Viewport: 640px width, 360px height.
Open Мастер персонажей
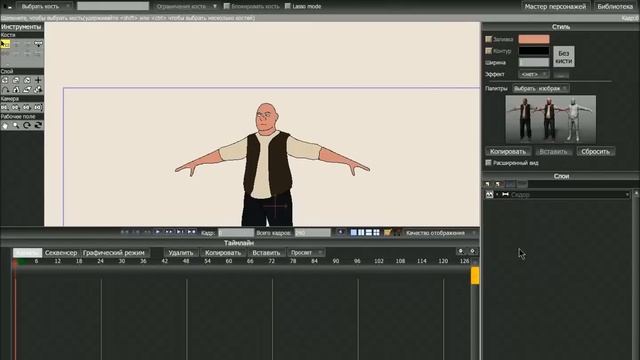tap(556, 7)
